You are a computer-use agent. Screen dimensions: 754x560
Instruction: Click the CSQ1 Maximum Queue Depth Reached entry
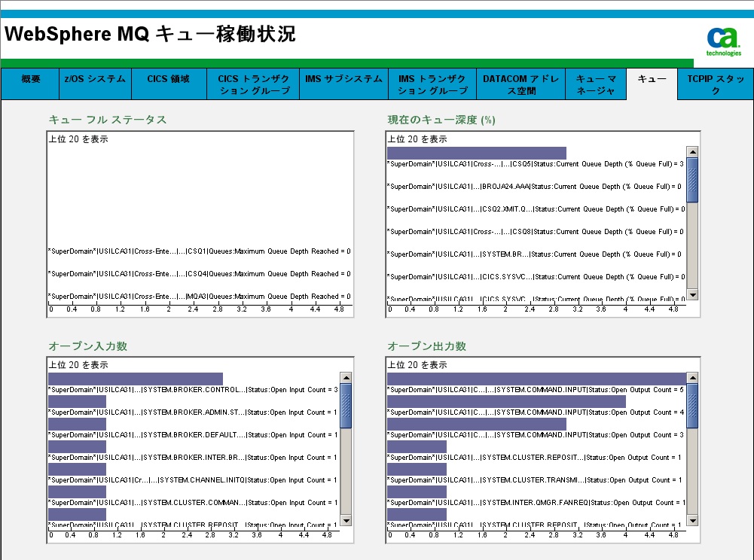(x=199, y=251)
